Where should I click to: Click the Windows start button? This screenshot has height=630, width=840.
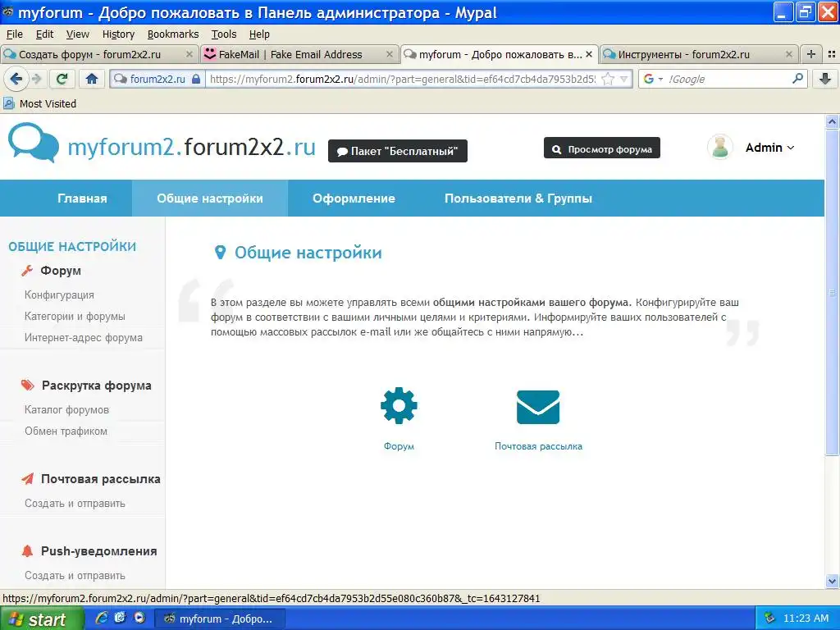42,619
